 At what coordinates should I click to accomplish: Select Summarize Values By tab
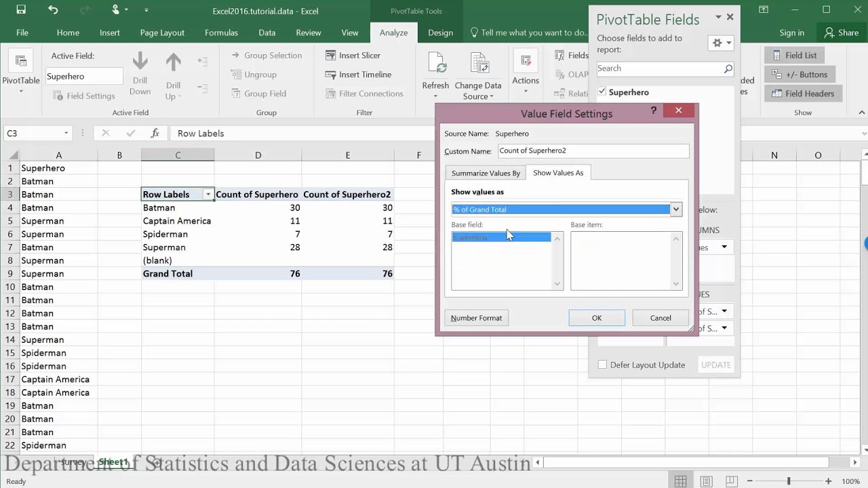pos(486,173)
